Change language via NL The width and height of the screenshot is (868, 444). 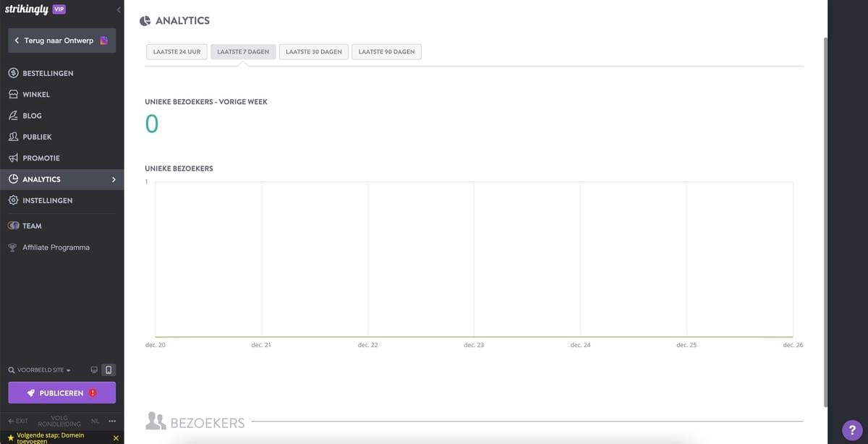(x=95, y=421)
